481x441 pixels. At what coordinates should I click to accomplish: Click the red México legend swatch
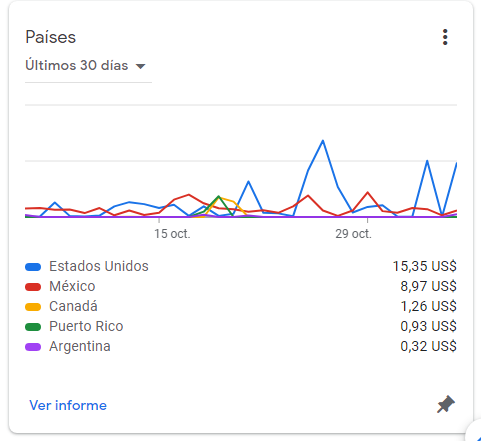tap(33, 287)
